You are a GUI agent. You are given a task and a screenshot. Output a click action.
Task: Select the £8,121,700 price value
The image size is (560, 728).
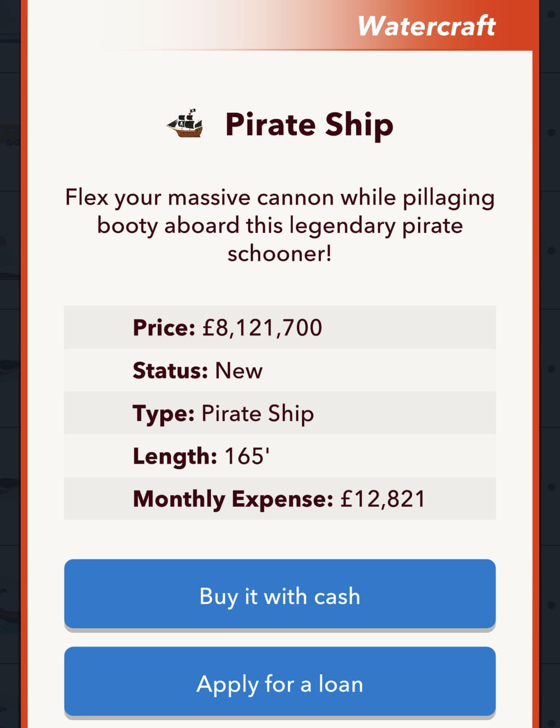click(259, 328)
